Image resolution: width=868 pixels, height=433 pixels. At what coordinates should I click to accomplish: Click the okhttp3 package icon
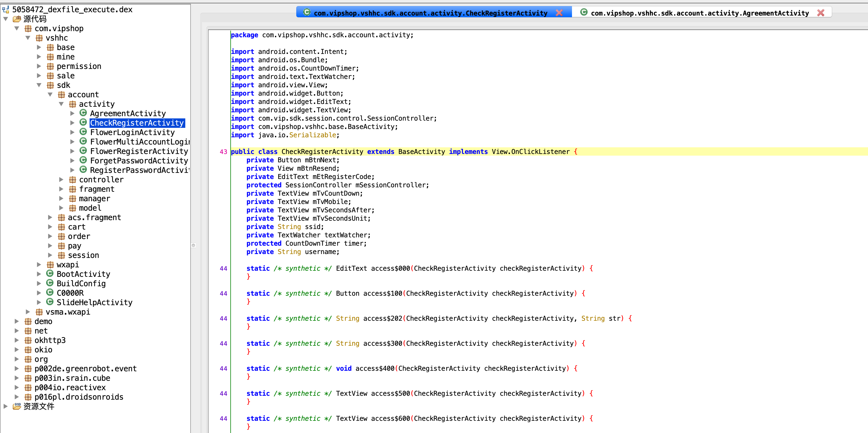pos(28,340)
